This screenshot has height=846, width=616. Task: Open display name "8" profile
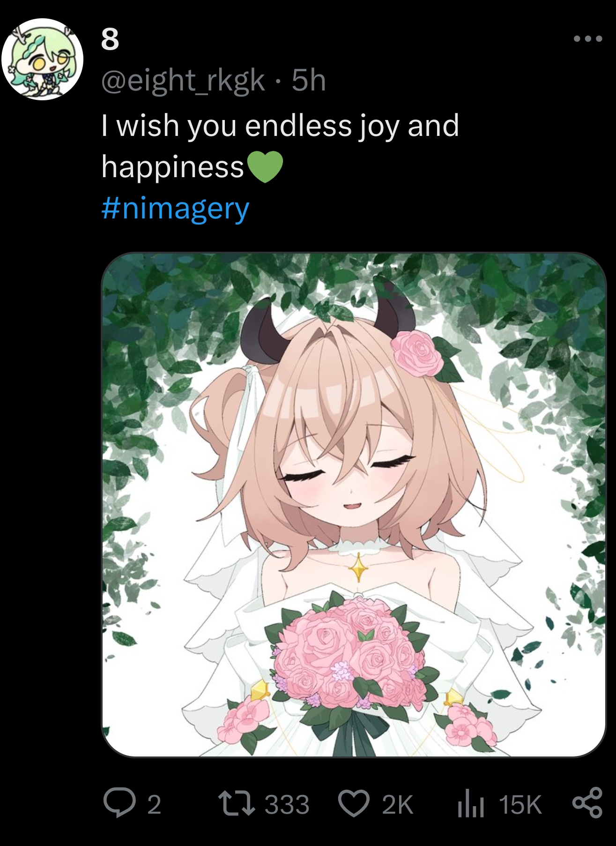click(110, 39)
